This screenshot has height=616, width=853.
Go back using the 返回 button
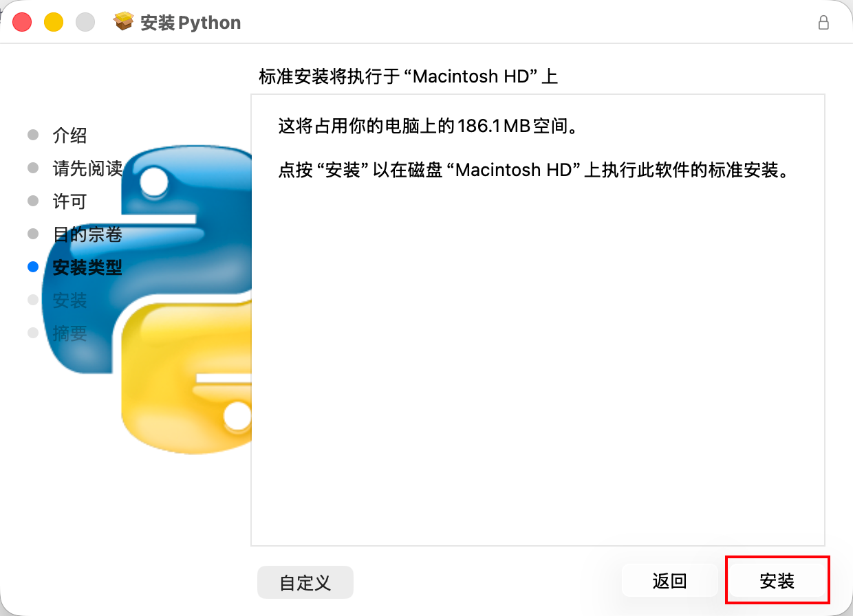(x=669, y=582)
